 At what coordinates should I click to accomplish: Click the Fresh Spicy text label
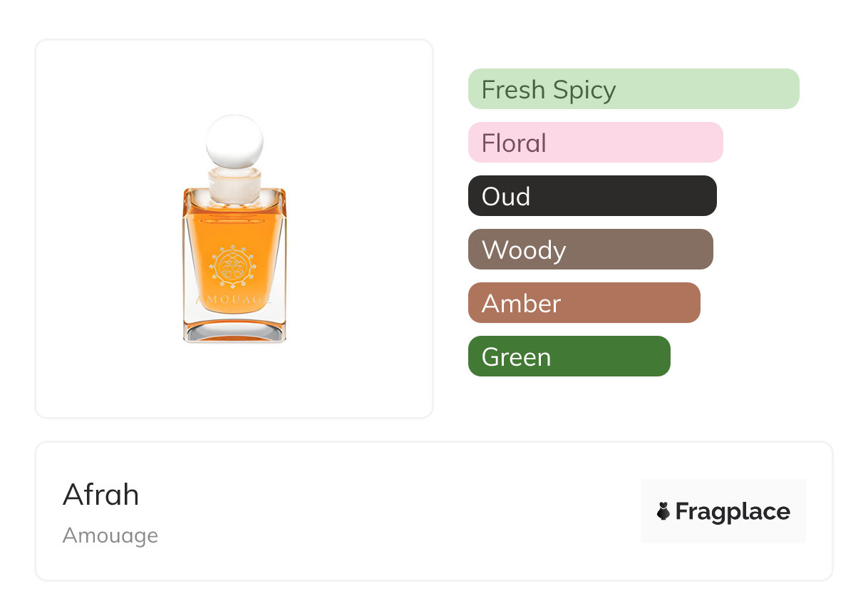549,90
